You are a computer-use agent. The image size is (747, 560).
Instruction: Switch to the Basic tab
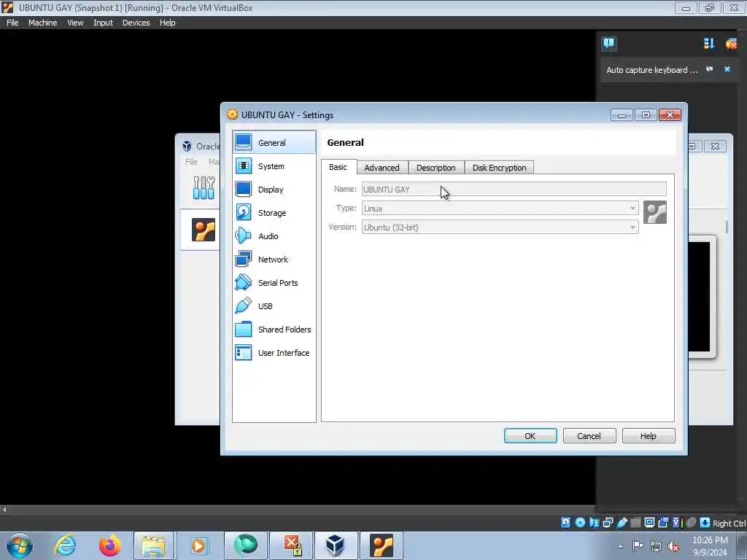click(338, 167)
